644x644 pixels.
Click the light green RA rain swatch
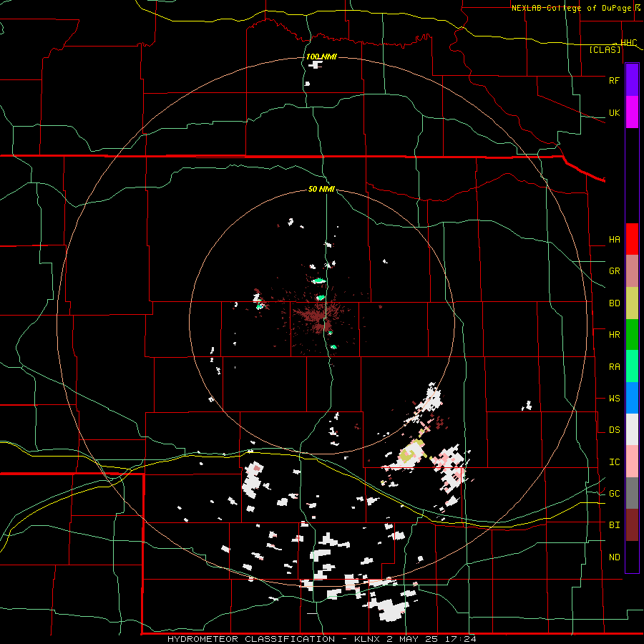tap(632, 366)
